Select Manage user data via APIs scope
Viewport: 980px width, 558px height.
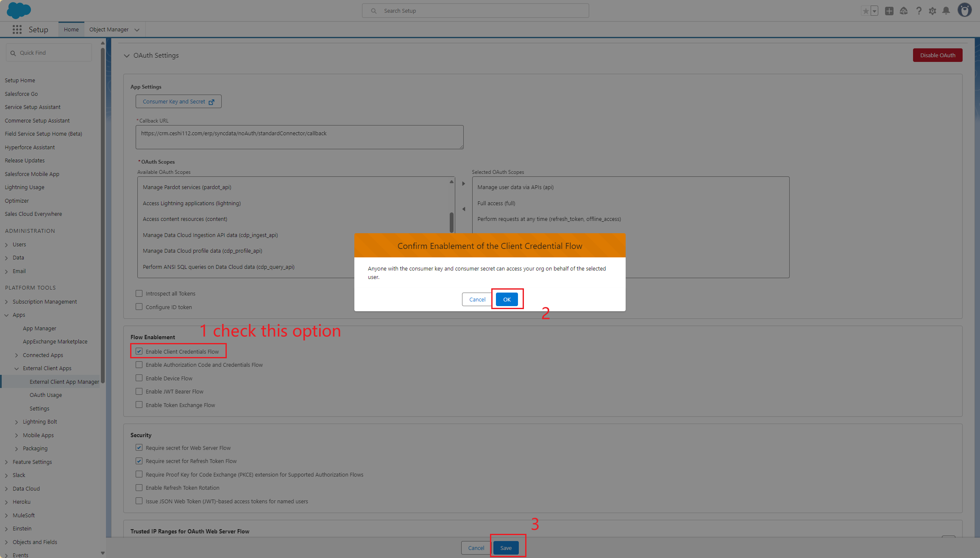(515, 187)
